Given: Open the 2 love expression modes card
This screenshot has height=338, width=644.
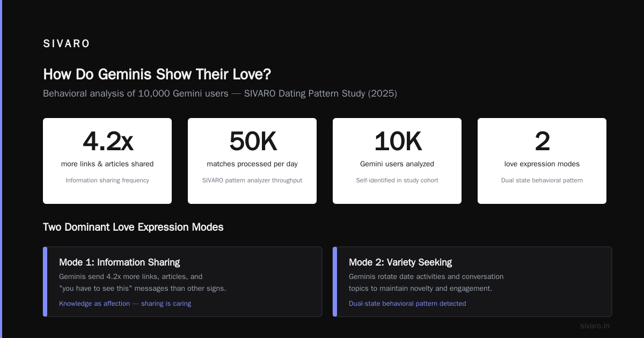Looking at the screenshot, I should click(542, 161).
